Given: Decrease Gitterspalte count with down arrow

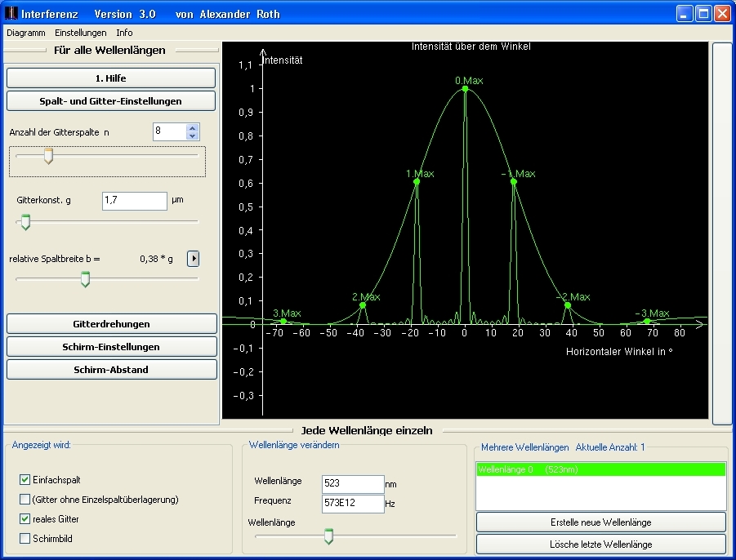Looking at the screenshot, I should pos(192,136).
